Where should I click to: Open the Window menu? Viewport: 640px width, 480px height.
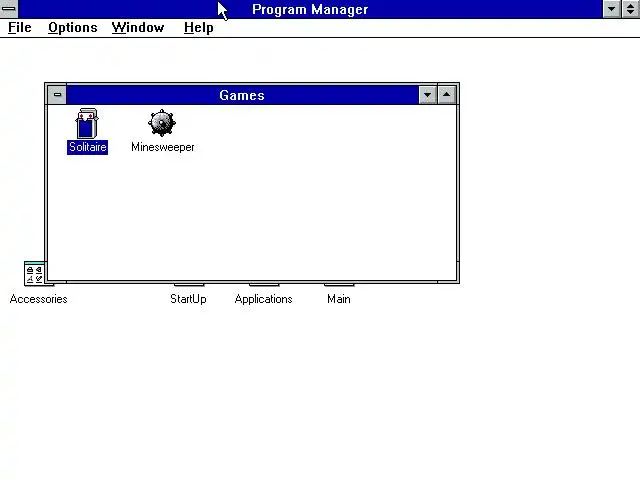pos(138,28)
